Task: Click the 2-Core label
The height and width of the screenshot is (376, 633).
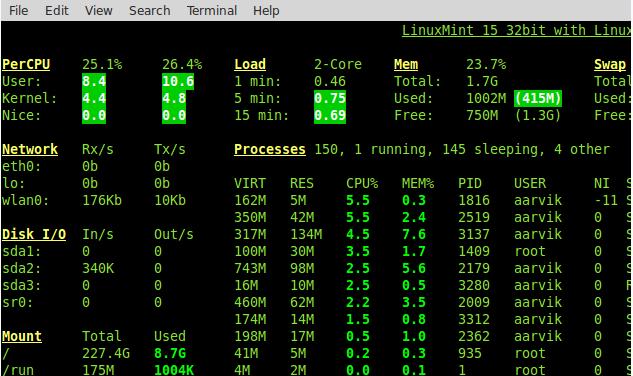Action: pyautogui.click(x=338, y=65)
